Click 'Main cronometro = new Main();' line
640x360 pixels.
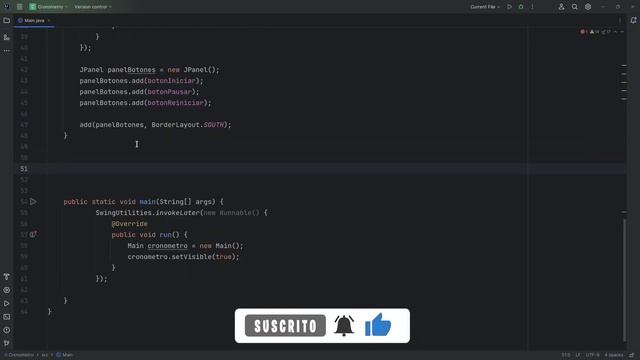pos(185,246)
